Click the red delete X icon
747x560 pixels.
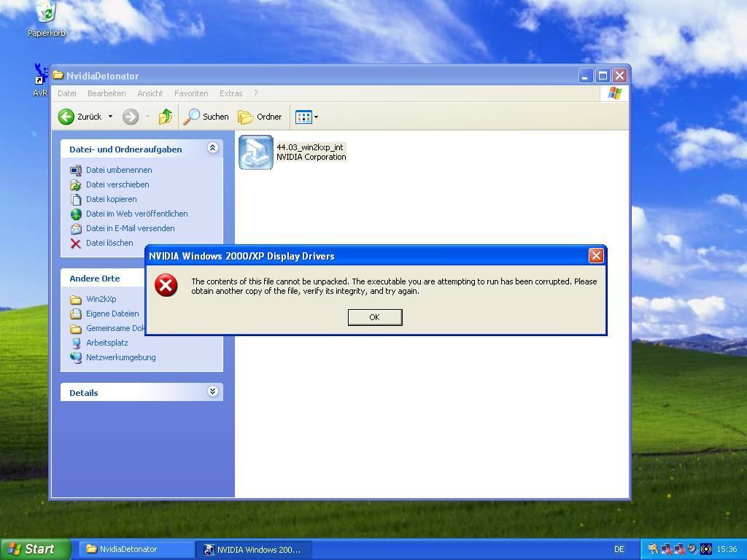point(75,244)
